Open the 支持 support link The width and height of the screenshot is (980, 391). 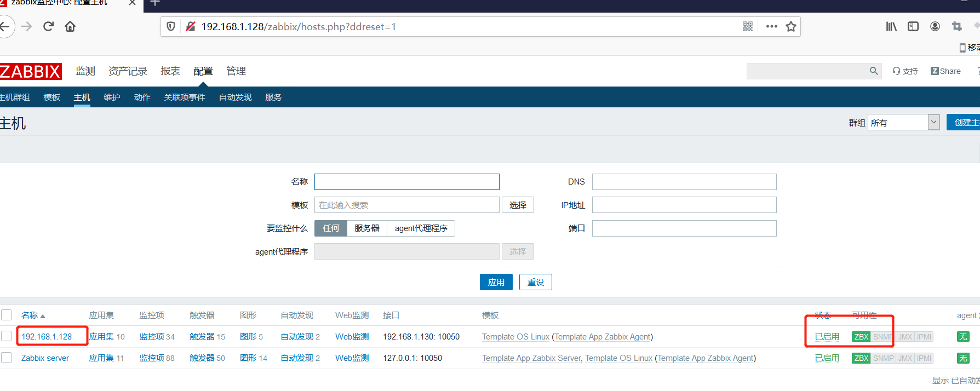tap(905, 71)
